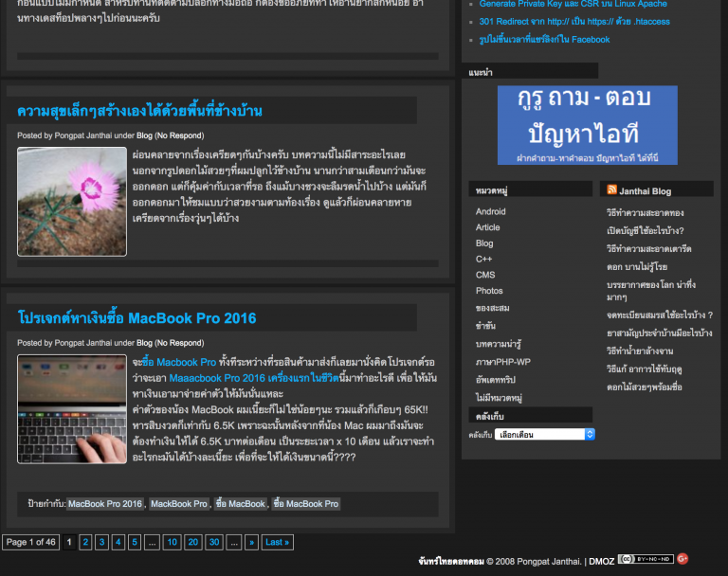Screen dimensions: 728x576
Task: Select the ไม่มีหมวดหมู่ category
Action: pos(499,398)
